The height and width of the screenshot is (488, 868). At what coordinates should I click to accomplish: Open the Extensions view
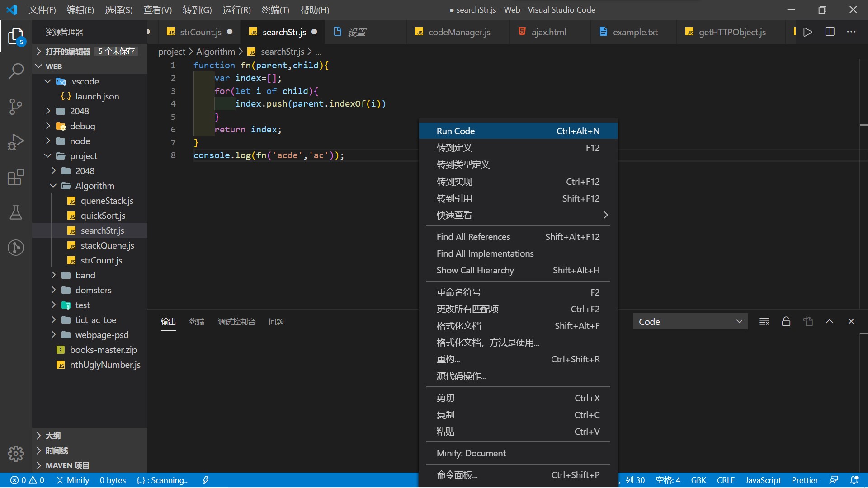(16, 178)
